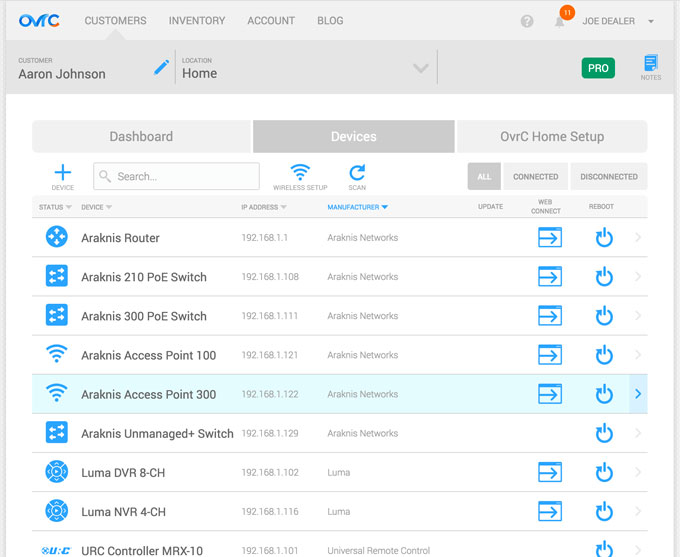
Task: Switch to the Dashboard tab
Action: (141, 136)
